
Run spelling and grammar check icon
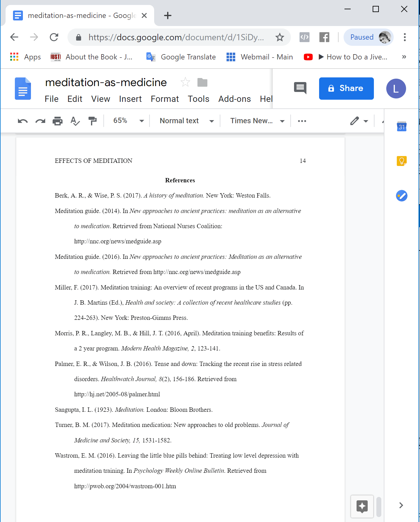75,121
